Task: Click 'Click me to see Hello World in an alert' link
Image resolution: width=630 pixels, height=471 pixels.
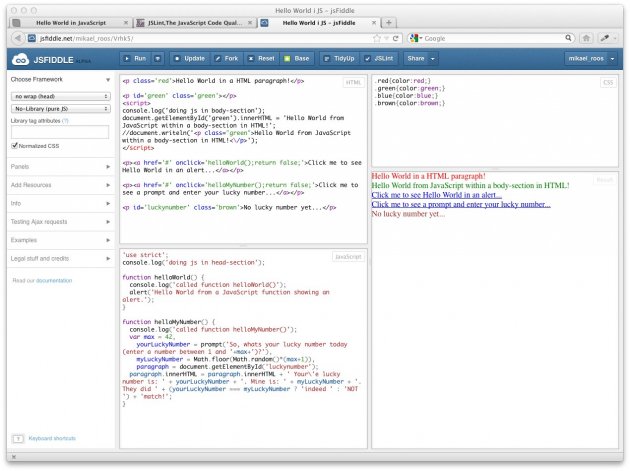Action: (436, 195)
